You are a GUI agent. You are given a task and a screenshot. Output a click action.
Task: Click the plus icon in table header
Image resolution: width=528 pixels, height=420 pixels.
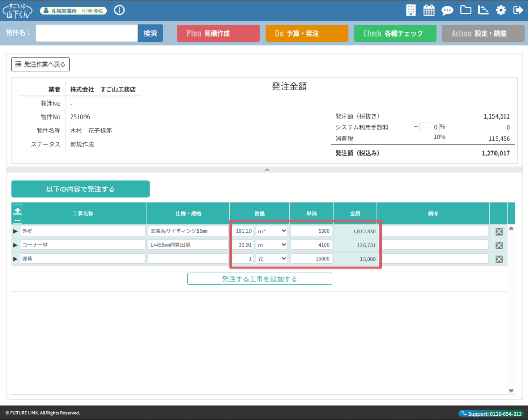18,210
